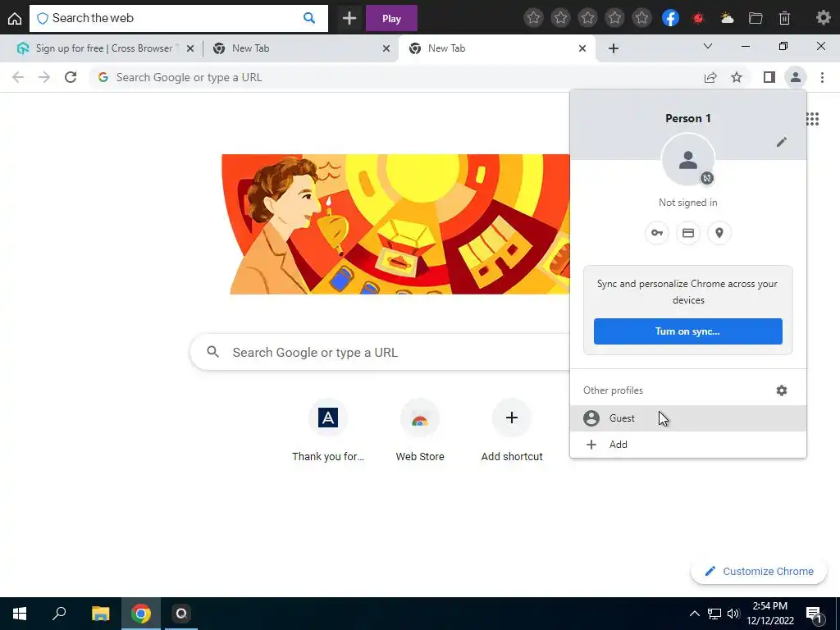This screenshot has height=630, width=840.
Task: Open the weather cloud icon
Action: point(727,18)
